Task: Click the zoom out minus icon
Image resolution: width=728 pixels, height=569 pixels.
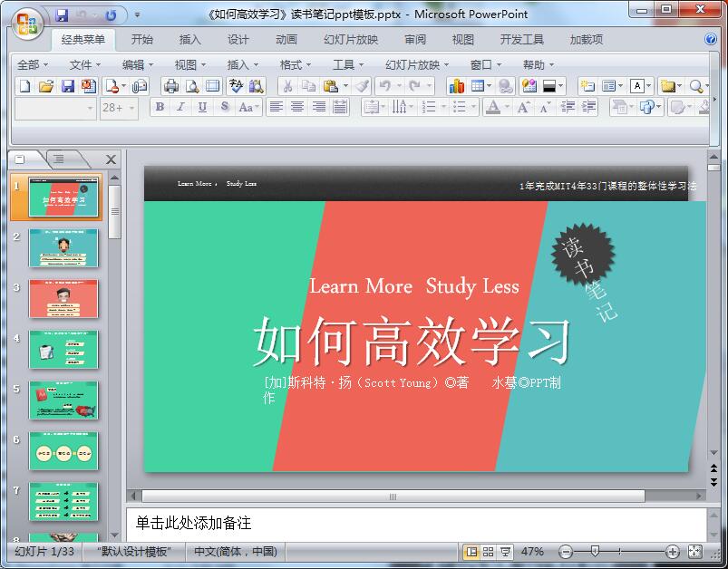Action: (566, 552)
